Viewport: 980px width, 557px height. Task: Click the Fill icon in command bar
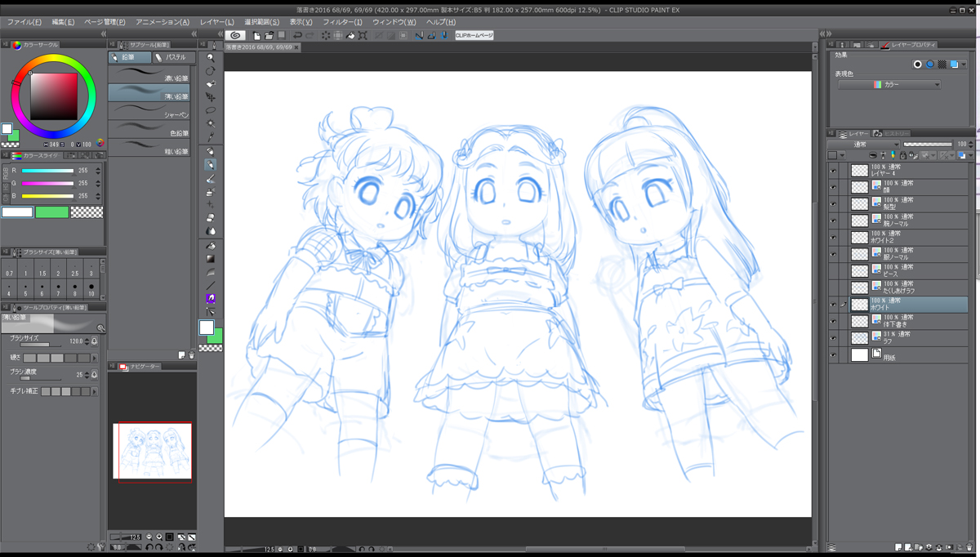[x=350, y=35]
